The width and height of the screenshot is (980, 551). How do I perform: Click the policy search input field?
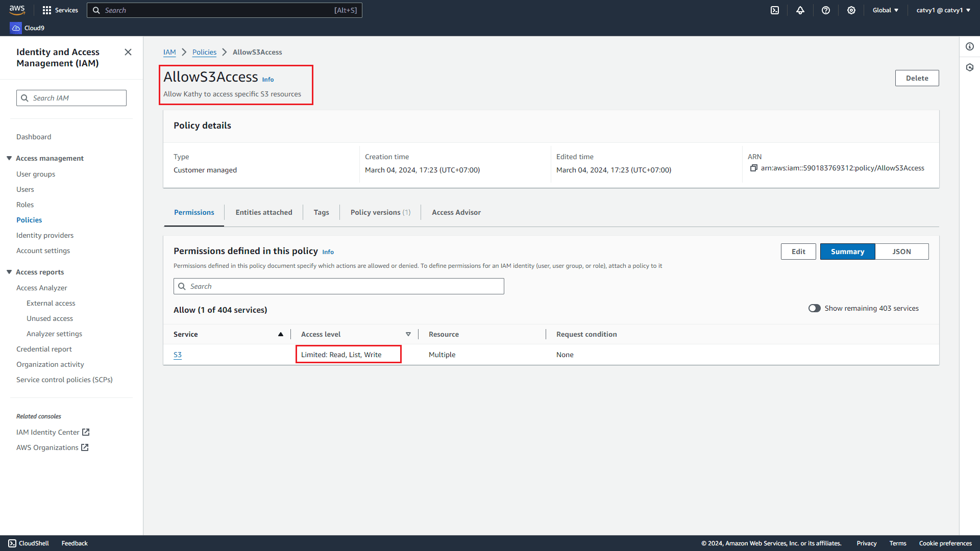click(x=338, y=286)
